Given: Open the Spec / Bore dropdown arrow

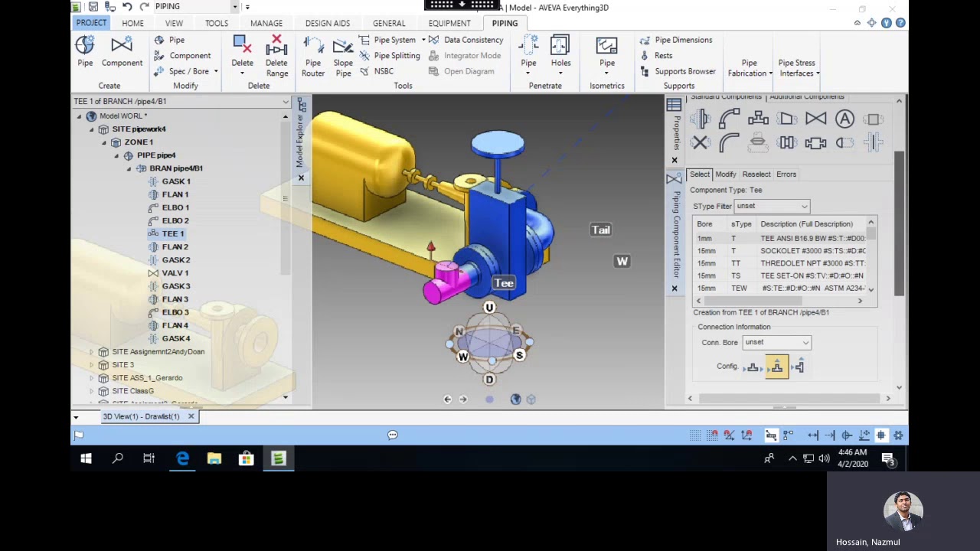Looking at the screenshot, I should [x=216, y=72].
